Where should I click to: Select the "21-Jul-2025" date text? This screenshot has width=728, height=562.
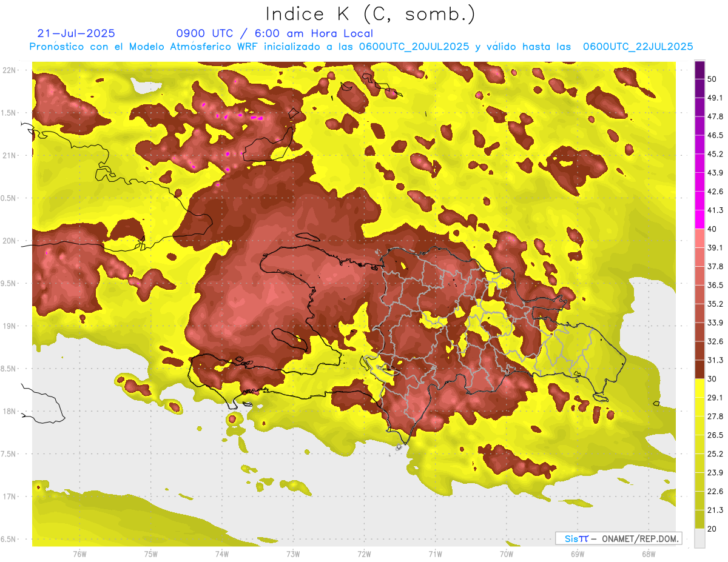[x=76, y=33]
